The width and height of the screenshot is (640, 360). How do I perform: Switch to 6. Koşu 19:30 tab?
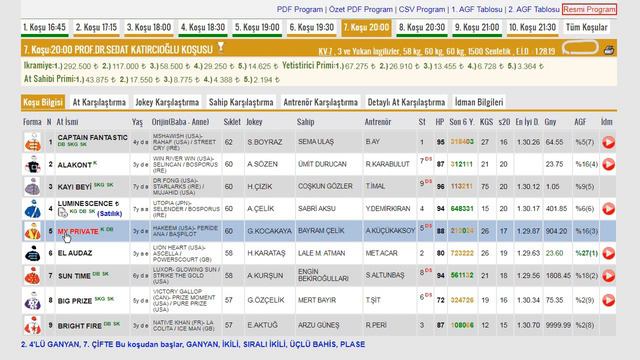click(x=312, y=27)
